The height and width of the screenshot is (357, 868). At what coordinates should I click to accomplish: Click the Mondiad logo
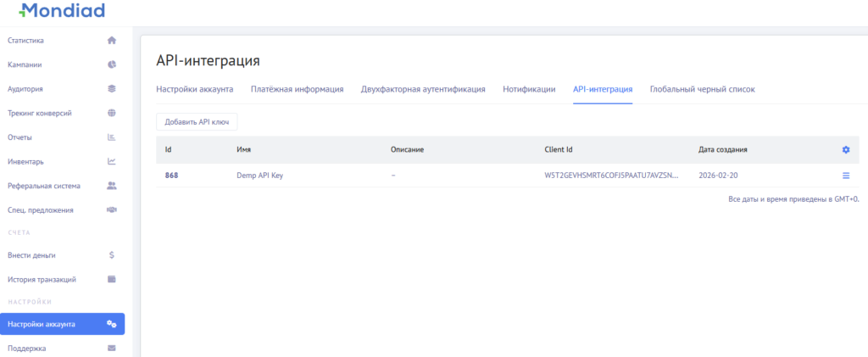click(61, 10)
